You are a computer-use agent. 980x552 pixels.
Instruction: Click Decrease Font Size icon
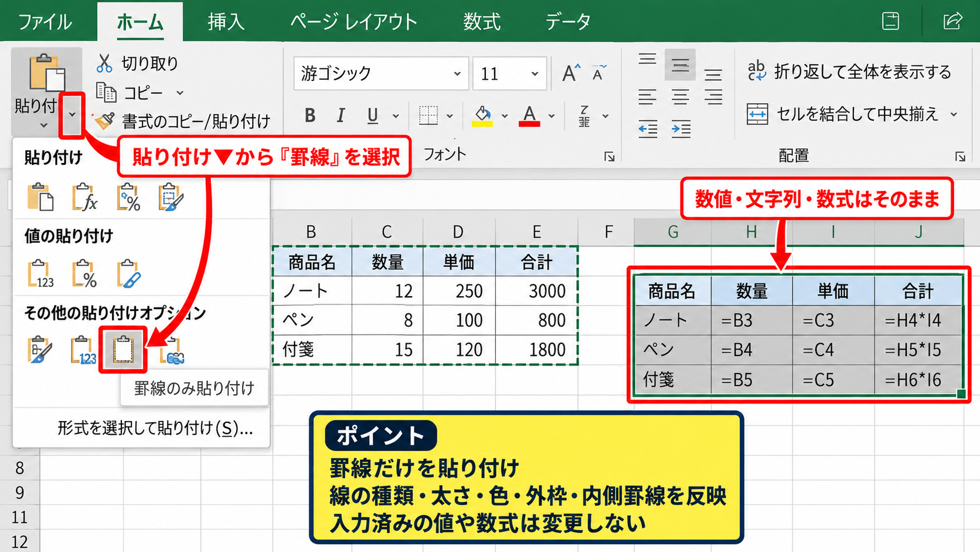599,73
